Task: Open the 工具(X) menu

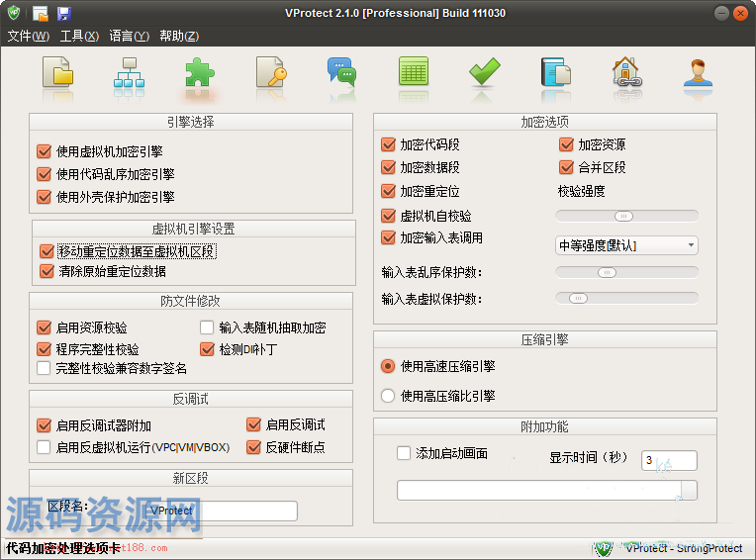Action: 79,36
